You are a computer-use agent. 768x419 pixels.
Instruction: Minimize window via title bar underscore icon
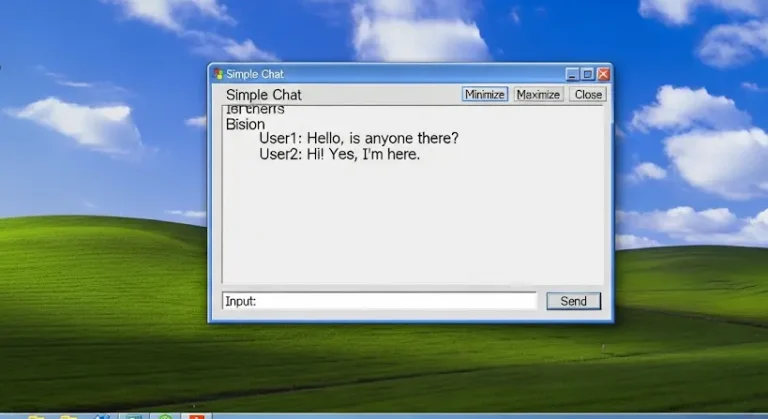(572, 74)
